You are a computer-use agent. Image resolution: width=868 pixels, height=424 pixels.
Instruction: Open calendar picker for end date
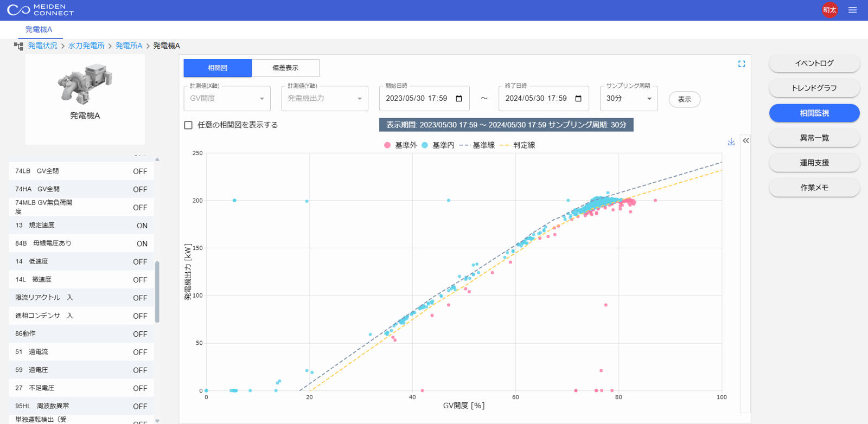click(x=578, y=99)
